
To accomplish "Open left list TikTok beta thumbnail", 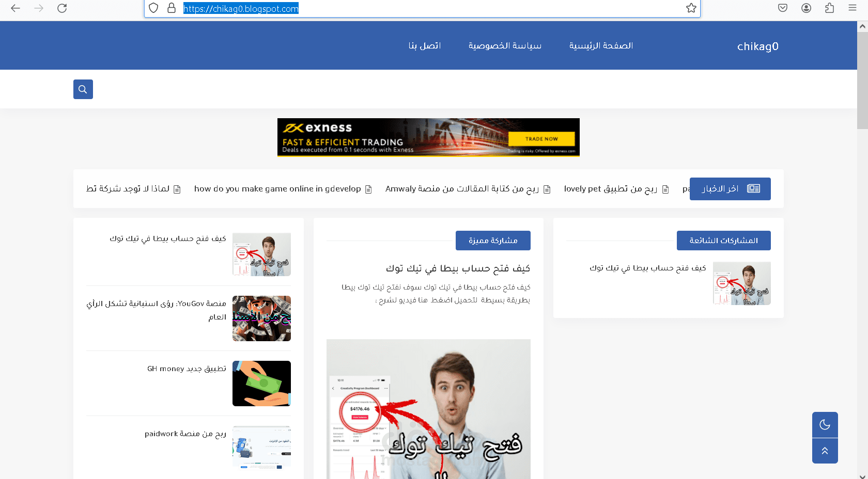I will (261, 254).
